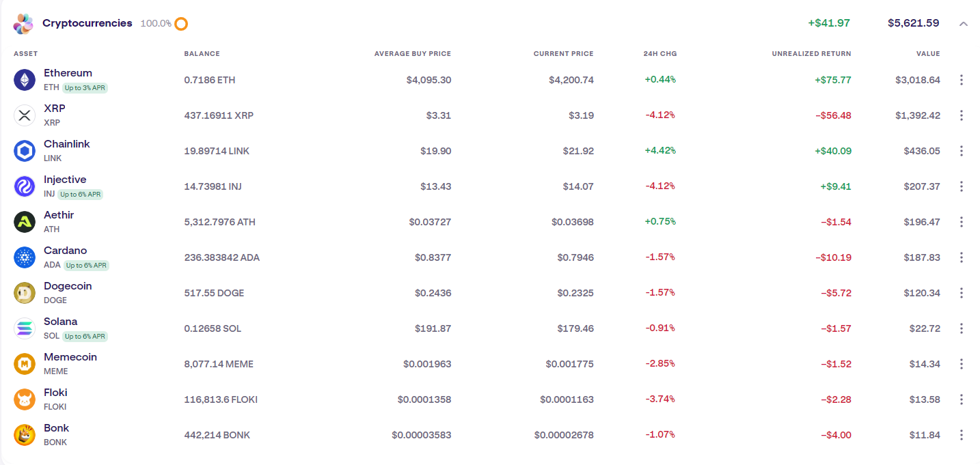Sort by the Unrealized Return column header
The width and height of the screenshot is (980, 465).
[811, 54]
